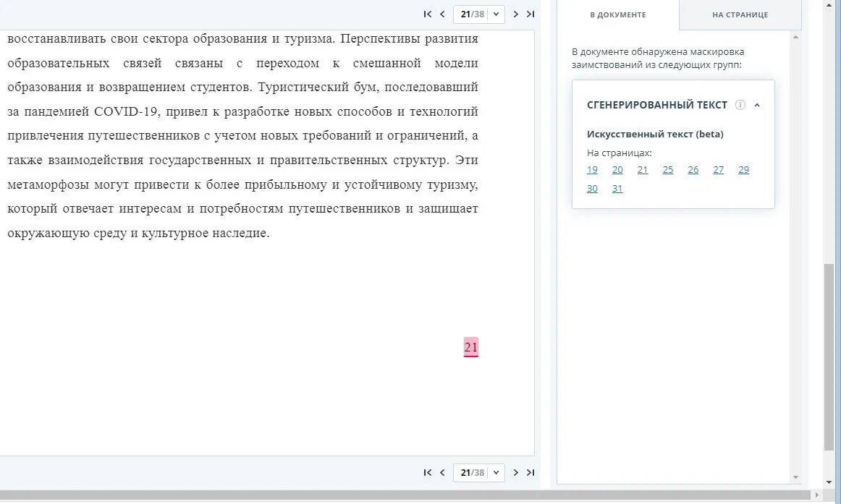
Task: Click sidebar panel scroll down arrow
Action: [795, 477]
